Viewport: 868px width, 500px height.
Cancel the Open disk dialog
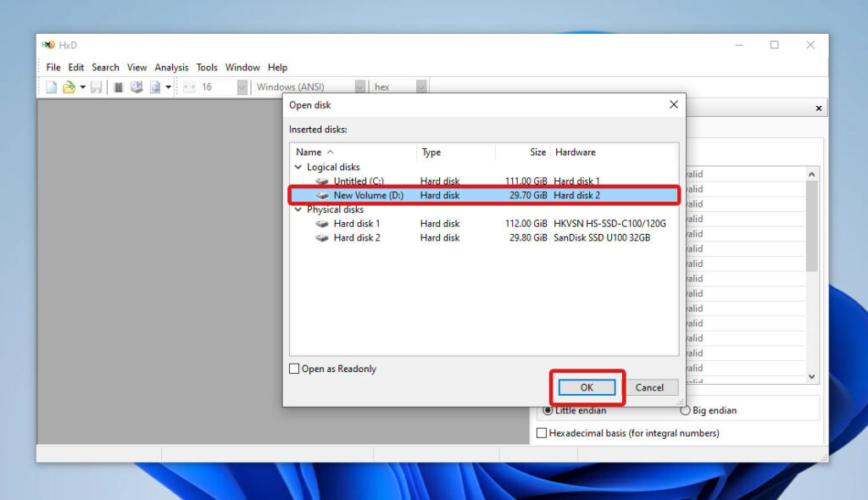click(x=649, y=387)
